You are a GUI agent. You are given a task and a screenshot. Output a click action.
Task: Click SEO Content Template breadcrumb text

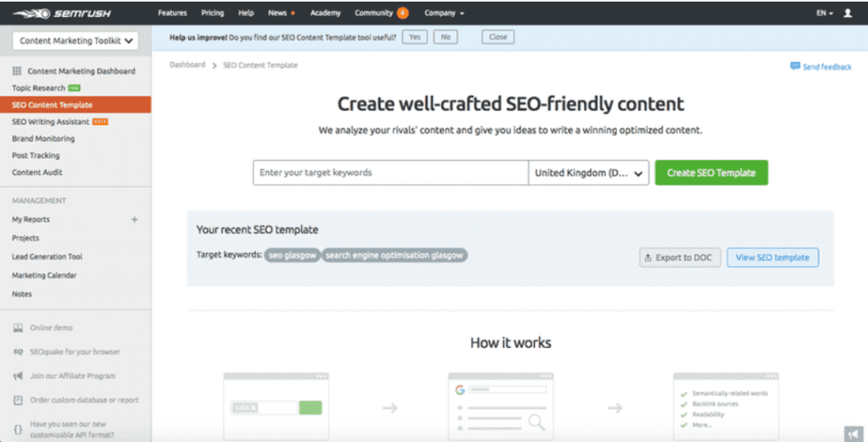pos(260,65)
